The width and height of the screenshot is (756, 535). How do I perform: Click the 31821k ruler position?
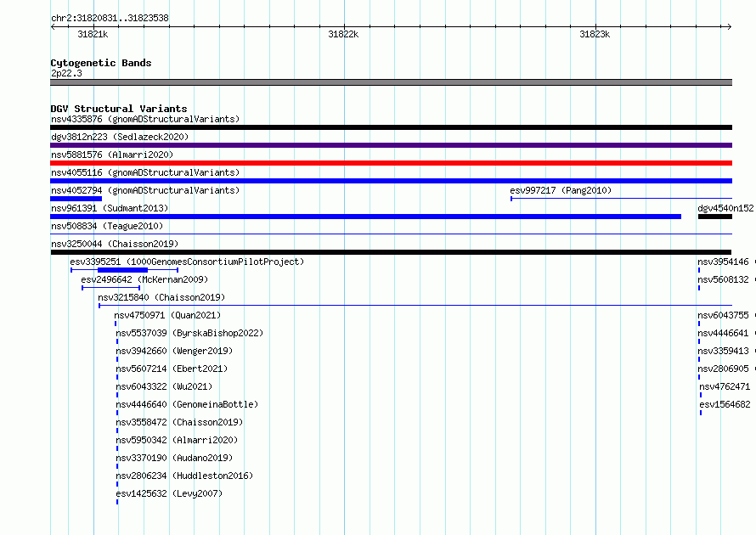pos(93,34)
